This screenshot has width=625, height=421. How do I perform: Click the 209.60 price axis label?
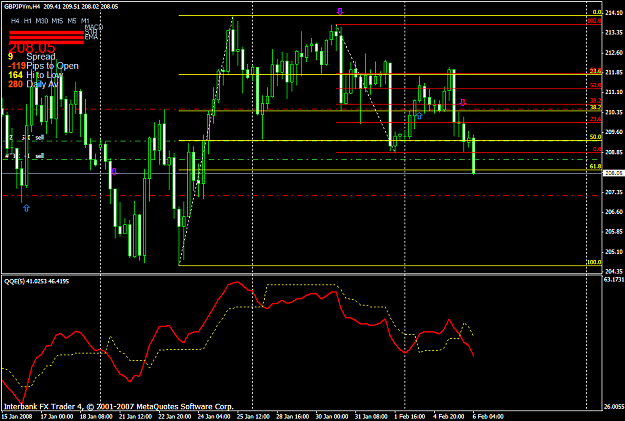coord(614,132)
